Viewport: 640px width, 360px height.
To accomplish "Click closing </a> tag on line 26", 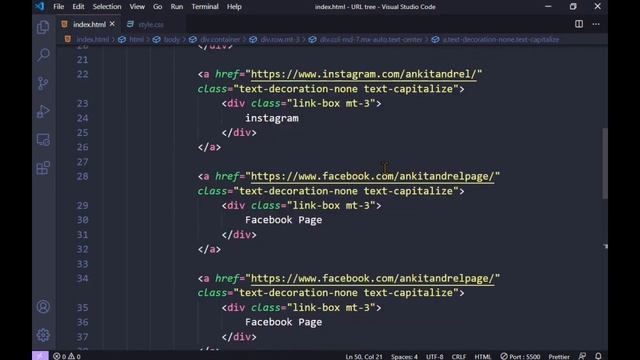I will tap(209, 147).
